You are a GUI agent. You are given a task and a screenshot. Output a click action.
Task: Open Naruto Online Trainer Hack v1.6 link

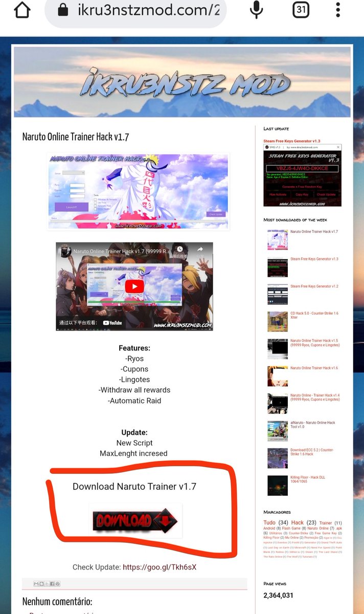[x=314, y=368]
